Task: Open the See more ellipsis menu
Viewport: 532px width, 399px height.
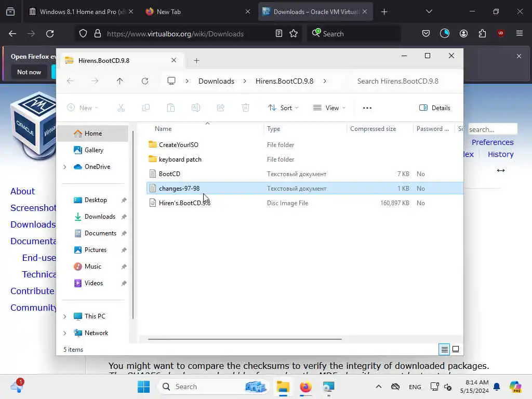Action: pyautogui.click(x=367, y=108)
